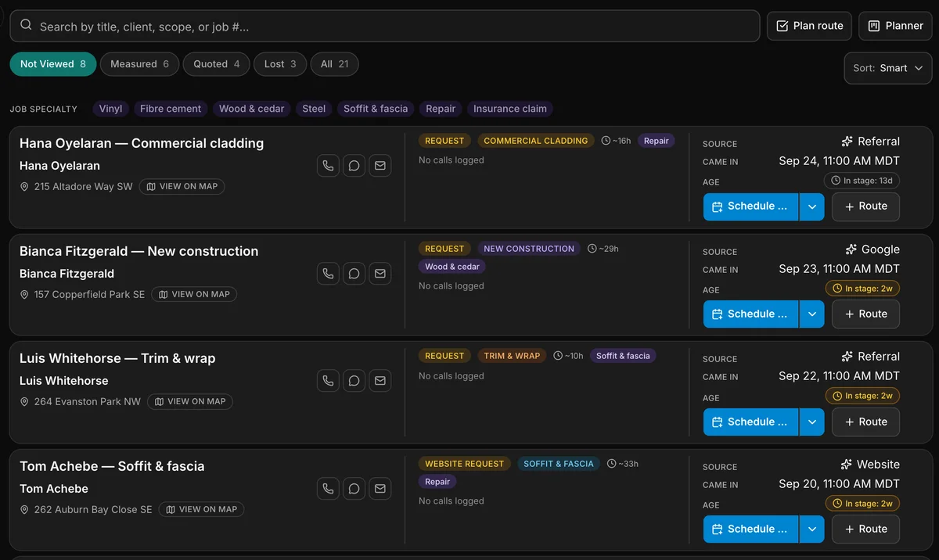939x560 pixels.
Task: Expand schedule options arrow for Hana Oyelaran
Action: 811,206
